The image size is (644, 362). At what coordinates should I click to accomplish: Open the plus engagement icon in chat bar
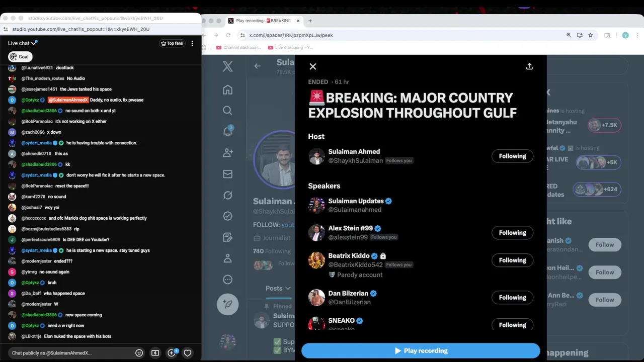[x=172, y=353]
